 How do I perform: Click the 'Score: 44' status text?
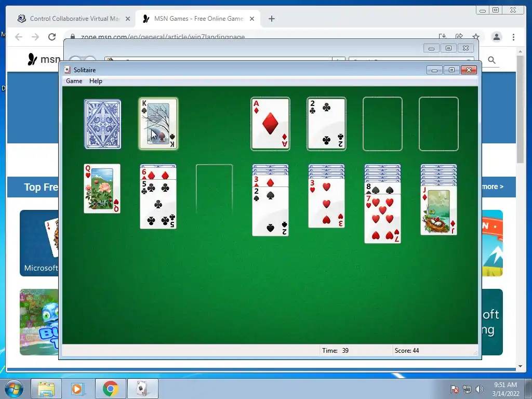click(407, 351)
